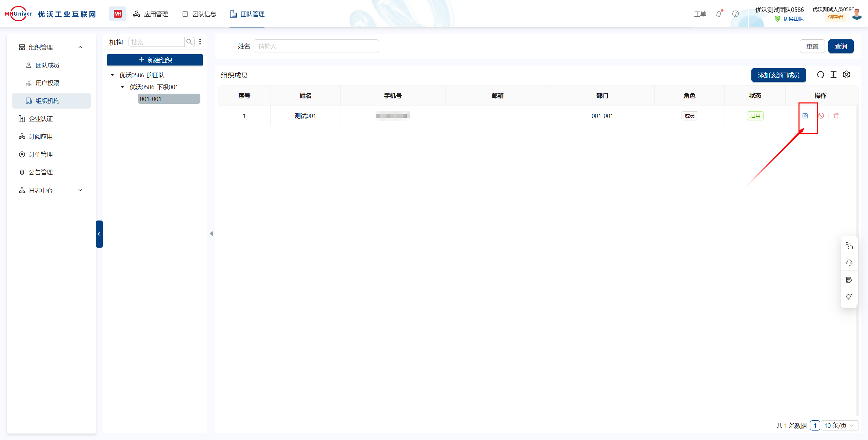Collapse the 优沃0586_的团队 tree node
Image resolution: width=868 pixels, height=440 pixels.
[x=112, y=75]
